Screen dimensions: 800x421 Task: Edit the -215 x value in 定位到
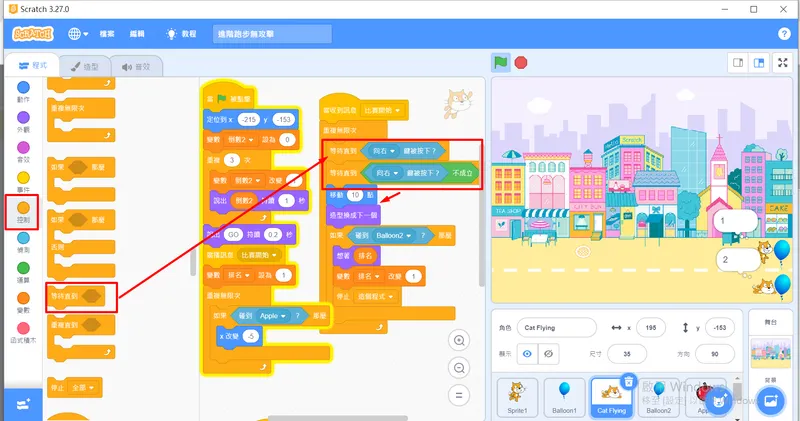point(249,119)
